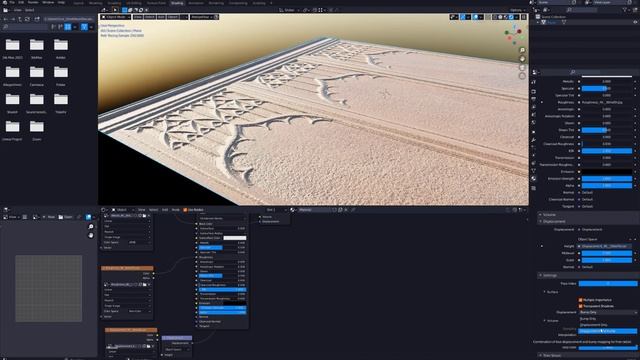The image size is (640, 360).
Task: Click the file browser search field
Action: 25,27
